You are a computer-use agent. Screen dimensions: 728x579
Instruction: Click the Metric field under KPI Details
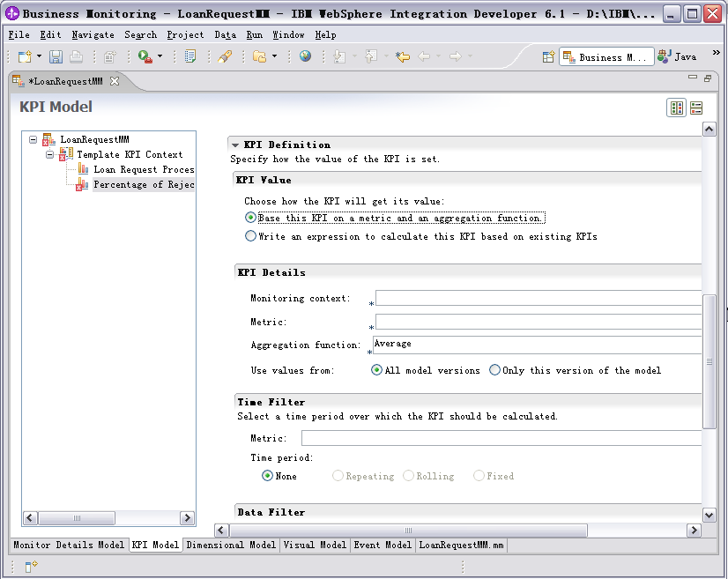(539, 322)
